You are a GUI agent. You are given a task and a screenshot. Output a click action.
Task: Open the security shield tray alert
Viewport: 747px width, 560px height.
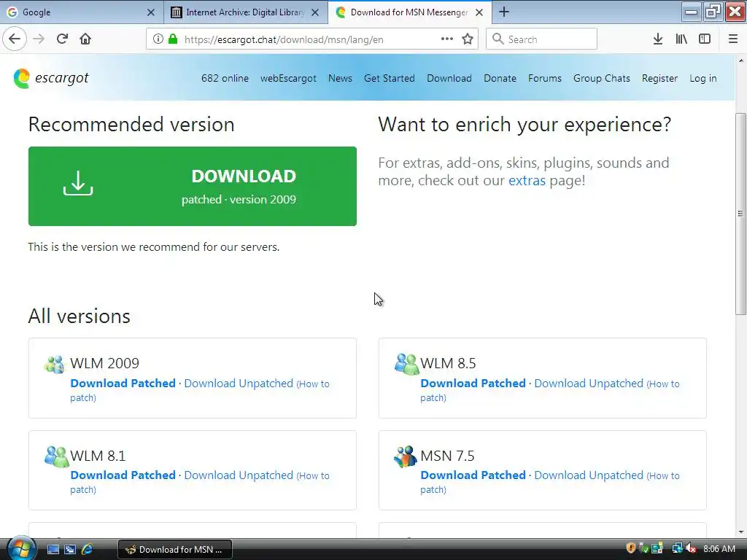(631, 548)
